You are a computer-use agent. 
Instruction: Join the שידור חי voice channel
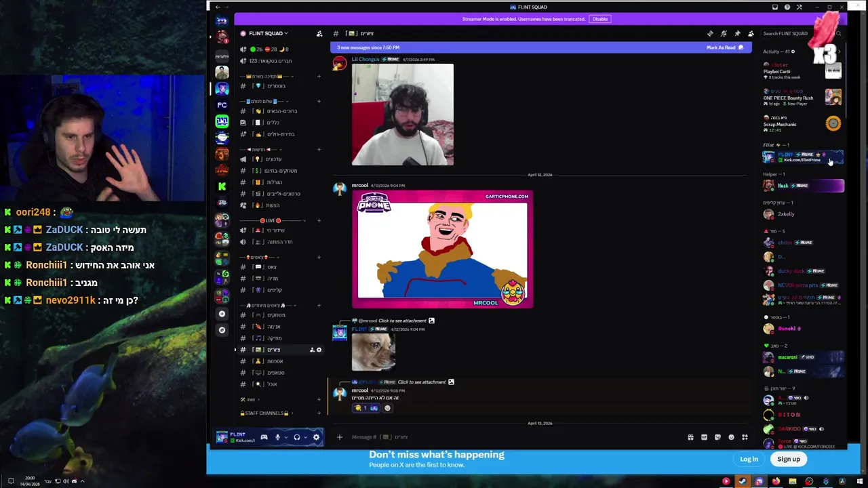tap(280, 230)
